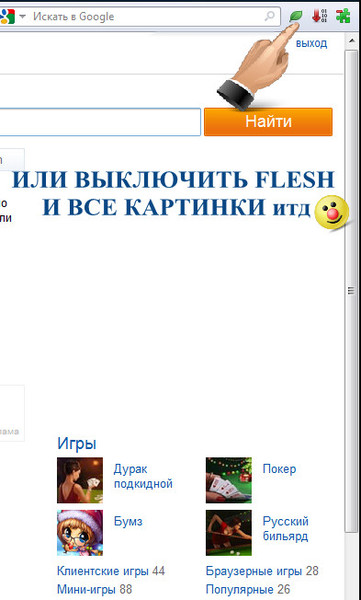
Task: Click the Google search engine logo
Action: 7,16
